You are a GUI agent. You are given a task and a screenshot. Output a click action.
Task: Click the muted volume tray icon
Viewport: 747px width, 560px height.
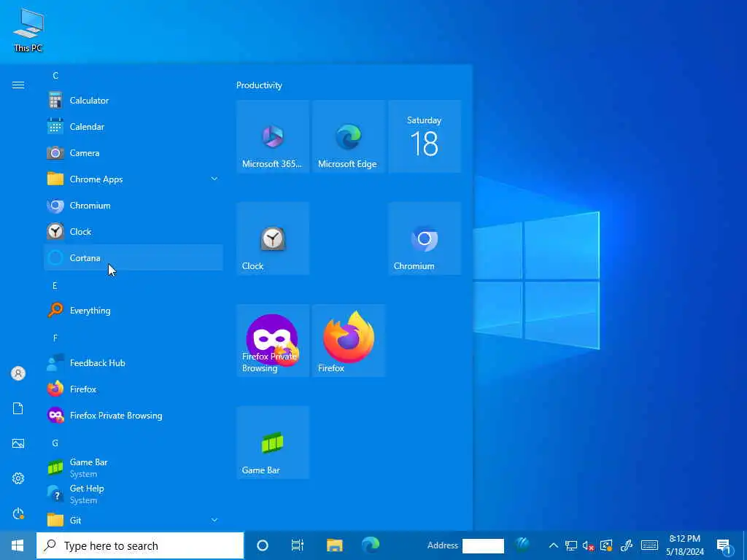click(x=589, y=545)
